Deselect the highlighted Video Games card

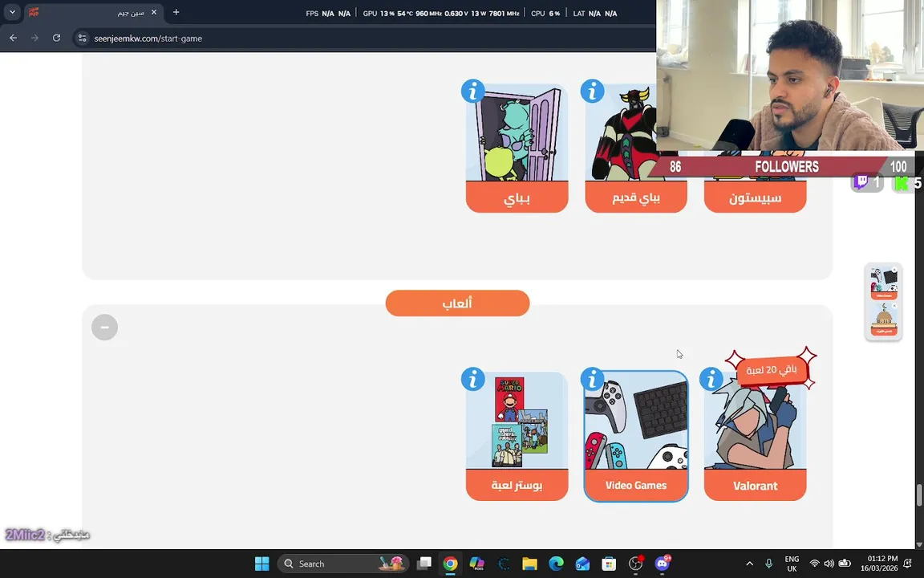[636, 437]
